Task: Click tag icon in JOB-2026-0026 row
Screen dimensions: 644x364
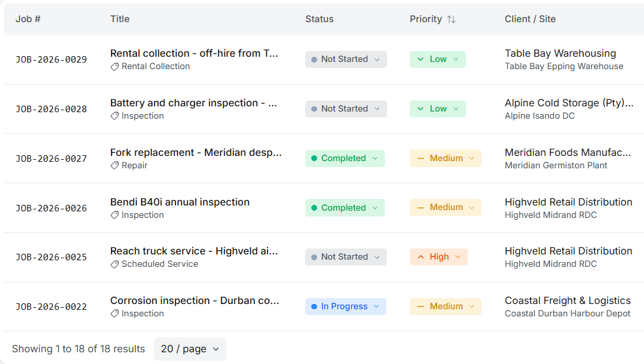Action: [115, 215]
